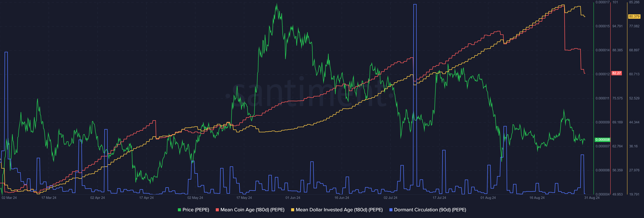
Task: Click the green Price (PEPE) legend swatch
Action: [179, 210]
